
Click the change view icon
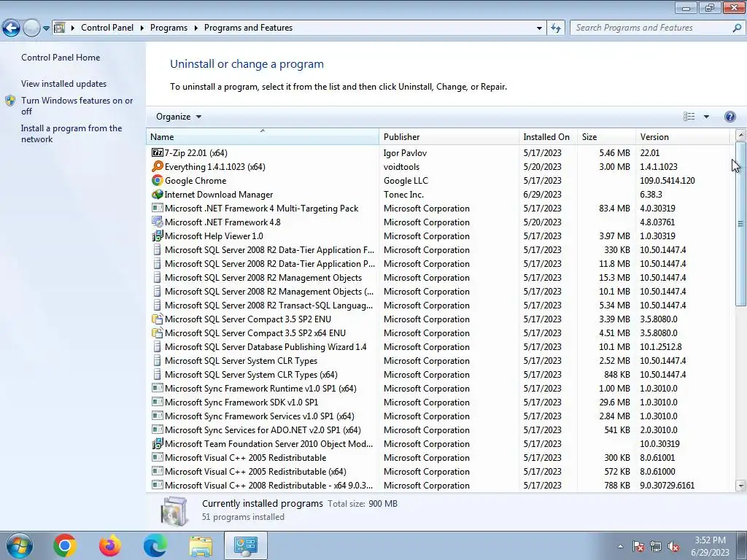(x=689, y=117)
